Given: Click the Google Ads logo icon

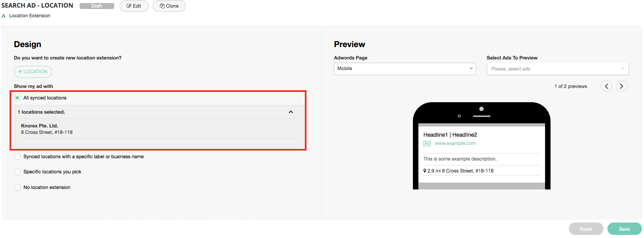Looking at the screenshot, I should (3, 16).
